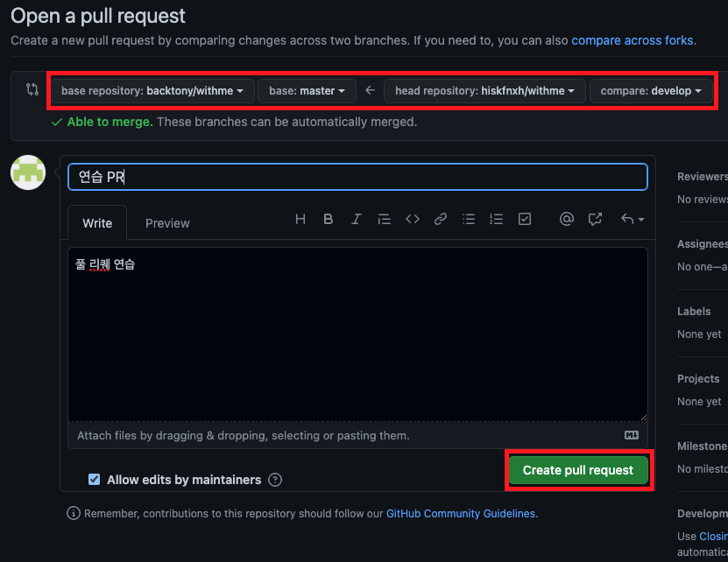728x562 pixels.
Task: Open the help icon next to Allow edits
Action: tap(275, 480)
